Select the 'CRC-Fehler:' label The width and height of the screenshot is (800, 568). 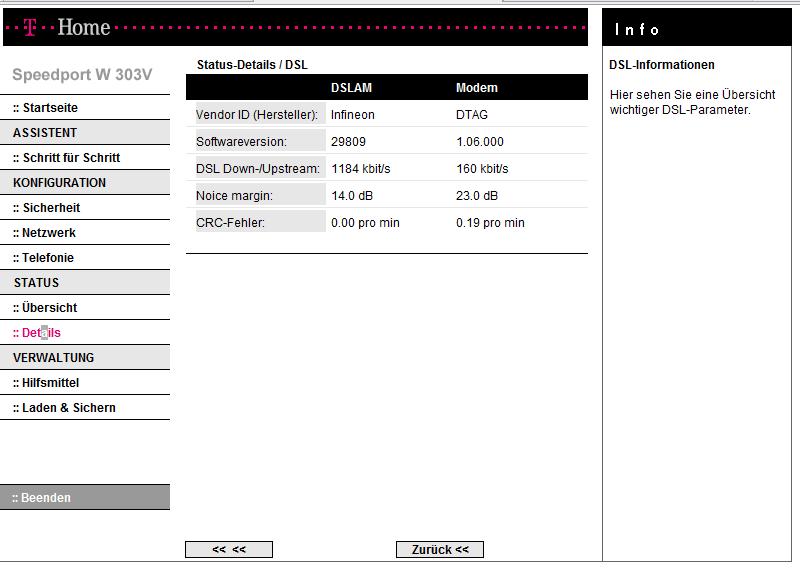[230, 223]
